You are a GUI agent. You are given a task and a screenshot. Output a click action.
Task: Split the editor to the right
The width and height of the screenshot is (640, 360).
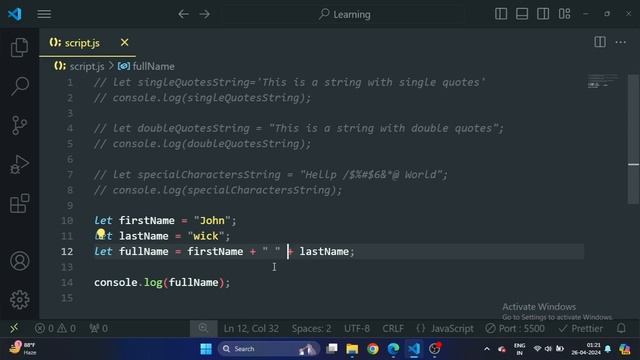600,42
